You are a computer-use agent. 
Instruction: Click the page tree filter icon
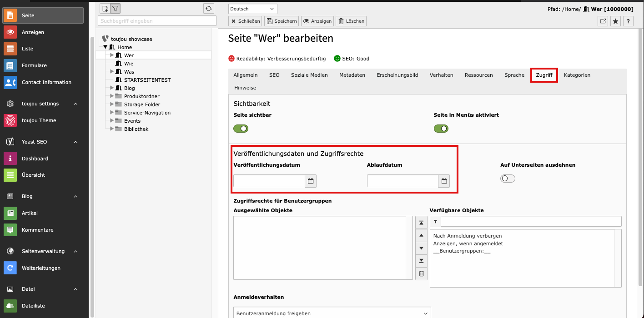(116, 9)
